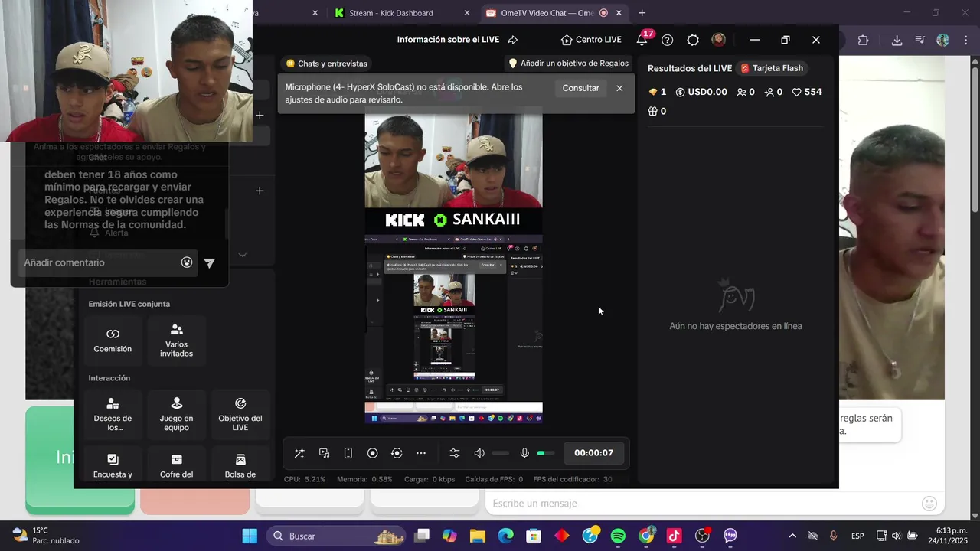Click the taskbar Buscar search box
The width and height of the screenshot is (980, 551).
coord(337,536)
